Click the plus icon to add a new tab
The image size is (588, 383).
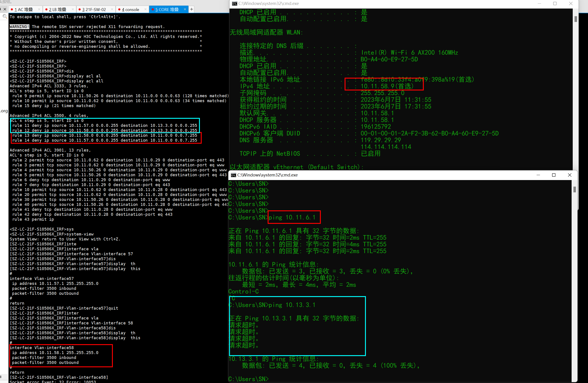point(191,9)
